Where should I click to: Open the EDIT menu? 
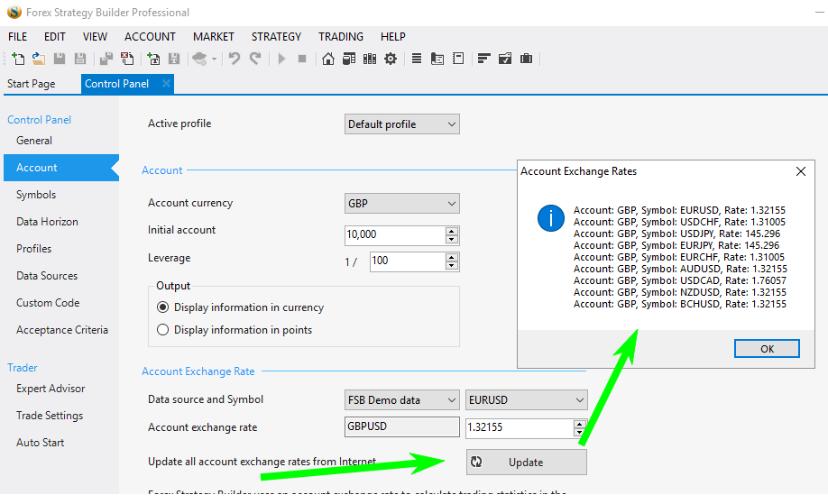(55, 36)
